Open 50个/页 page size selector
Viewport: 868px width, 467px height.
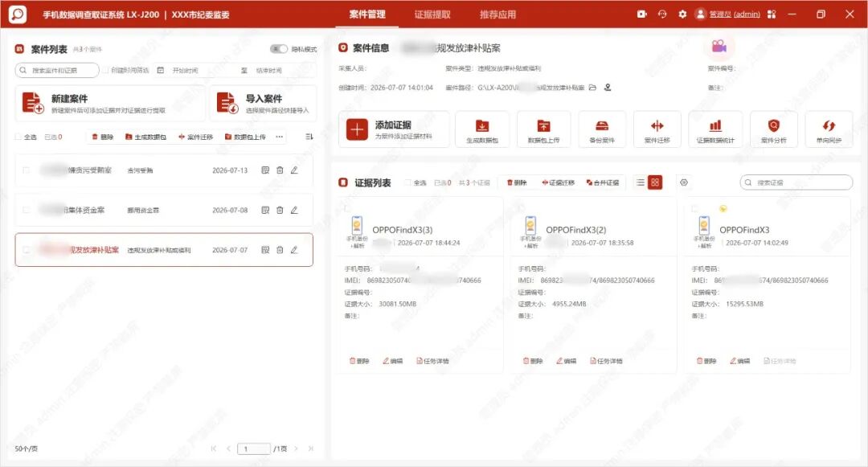(x=26, y=449)
